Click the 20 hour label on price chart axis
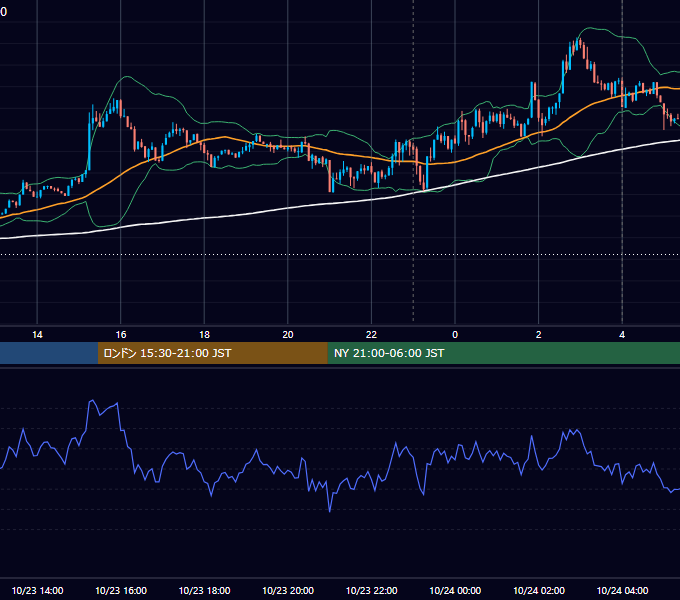 click(x=288, y=335)
